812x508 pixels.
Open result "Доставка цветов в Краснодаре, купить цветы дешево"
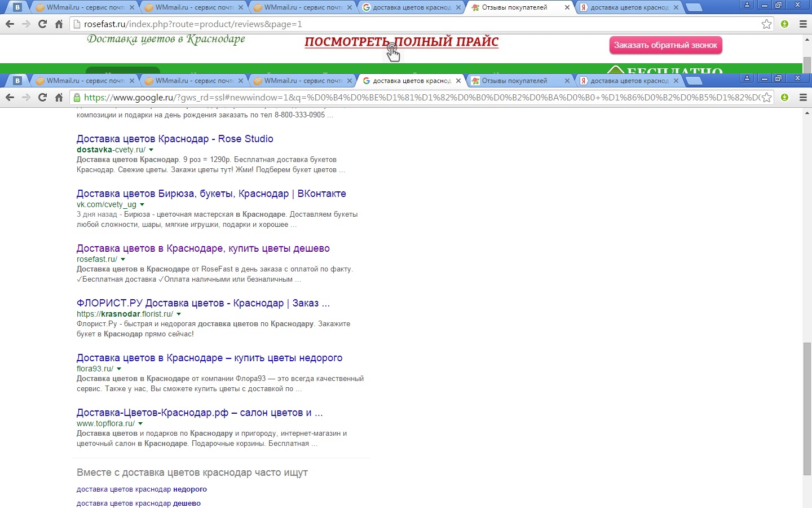pyautogui.click(x=203, y=248)
